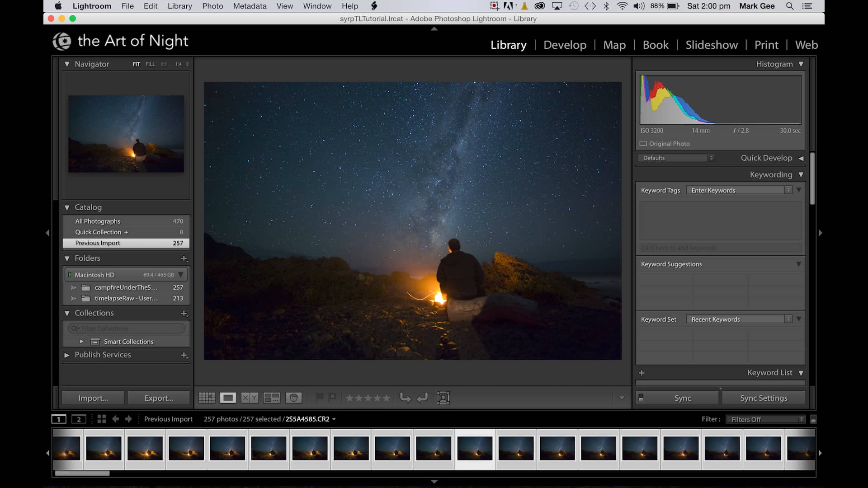
Task: Toggle the Smart Collections visibility triangle
Action: tap(82, 342)
